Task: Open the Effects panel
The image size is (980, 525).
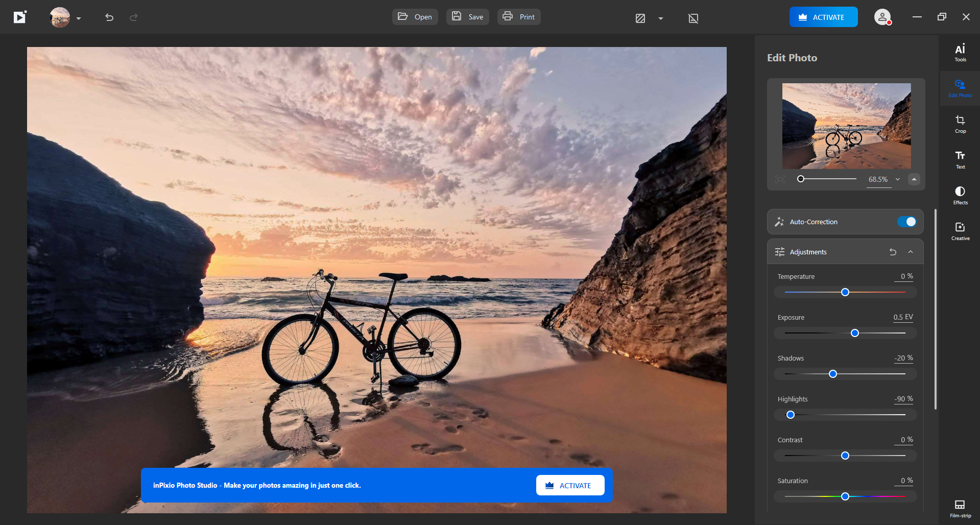Action: (960, 195)
